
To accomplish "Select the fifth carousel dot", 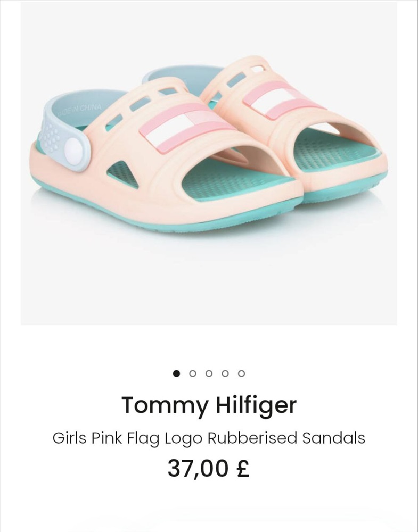I will 241,373.
